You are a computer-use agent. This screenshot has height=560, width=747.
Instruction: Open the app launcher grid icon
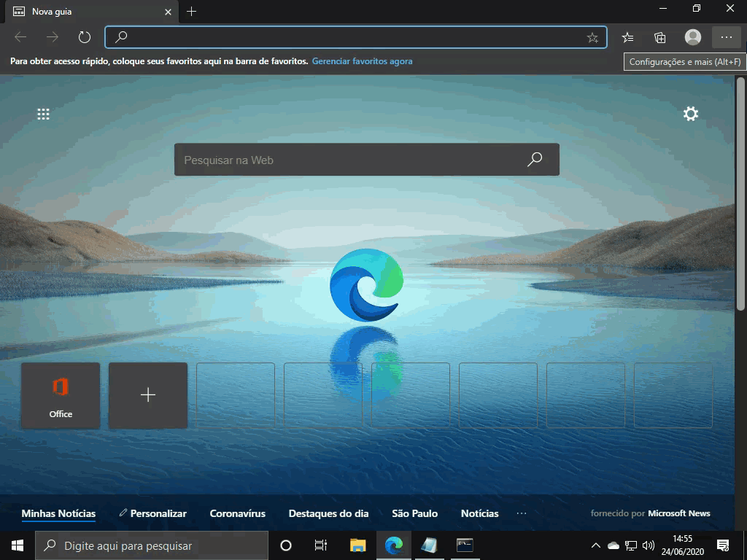43,114
